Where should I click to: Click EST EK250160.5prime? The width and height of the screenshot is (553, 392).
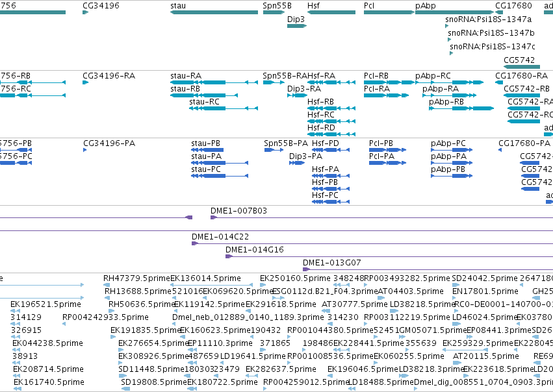pos(295,278)
